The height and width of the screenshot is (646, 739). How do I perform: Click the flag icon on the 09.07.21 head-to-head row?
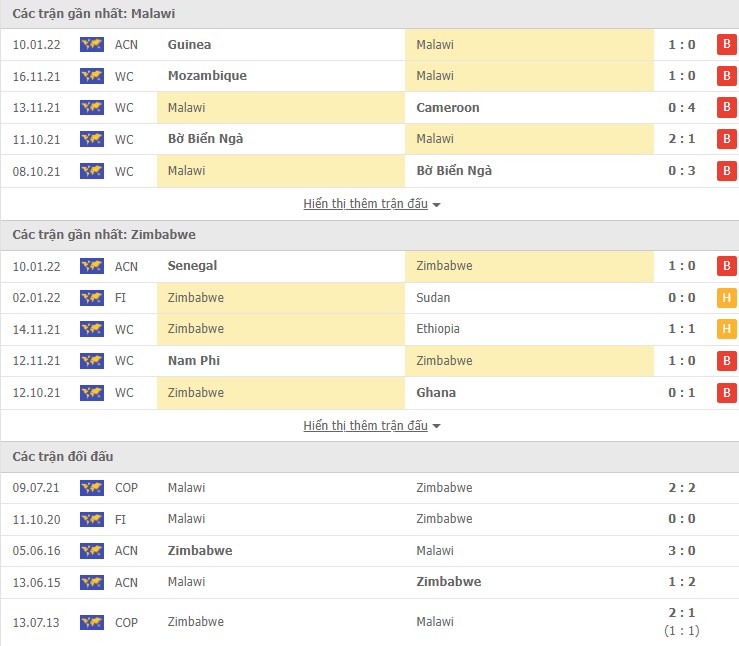coord(92,487)
